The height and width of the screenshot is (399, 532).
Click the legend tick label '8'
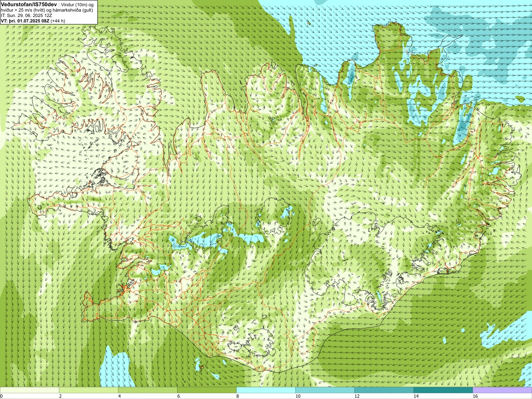tap(237, 396)
